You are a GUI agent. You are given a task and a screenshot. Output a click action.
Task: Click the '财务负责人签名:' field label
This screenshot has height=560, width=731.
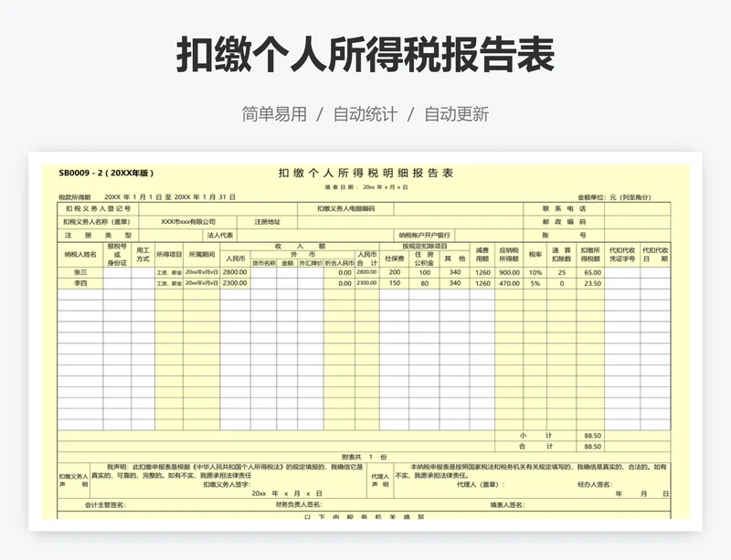299,505
